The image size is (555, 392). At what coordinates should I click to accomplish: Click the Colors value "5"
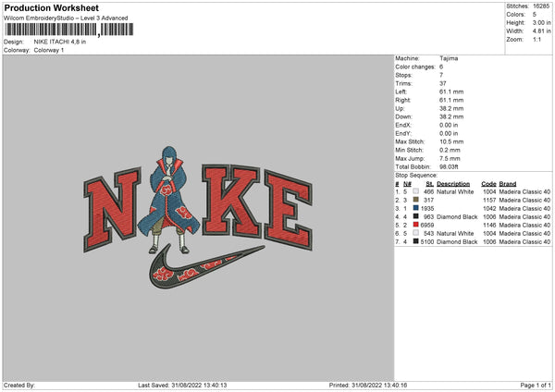(x=535, y=15)
